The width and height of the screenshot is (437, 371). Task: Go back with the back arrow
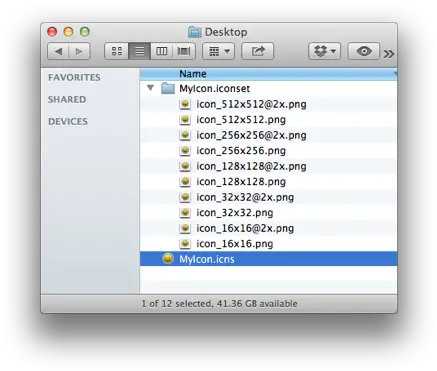pos(58,51)
